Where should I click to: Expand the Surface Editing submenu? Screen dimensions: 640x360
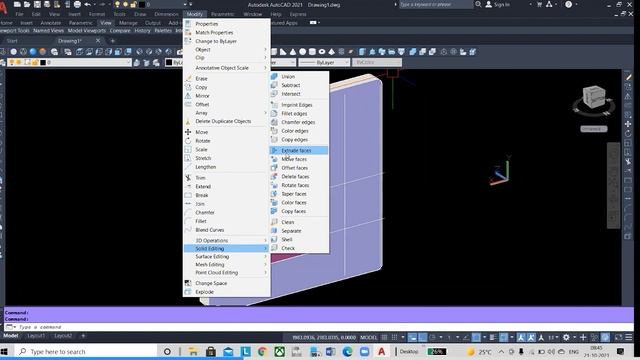point(227,256)
